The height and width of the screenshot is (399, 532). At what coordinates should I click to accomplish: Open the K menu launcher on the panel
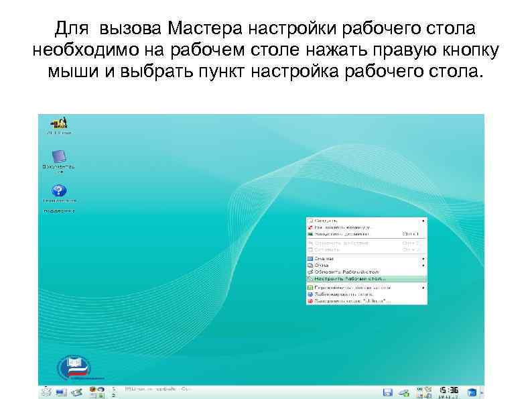tap(46, 392)
